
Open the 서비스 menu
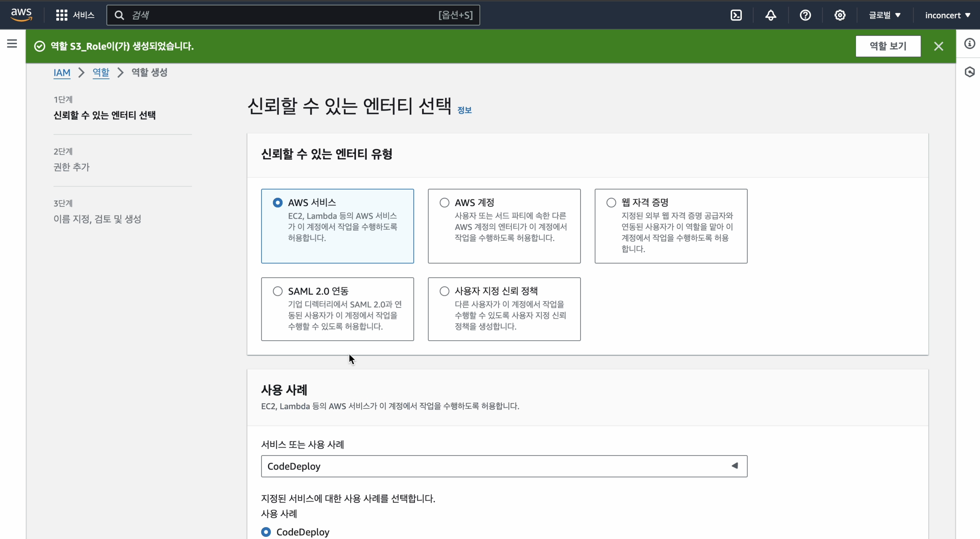pyautogui.click(x=83, y=15)
